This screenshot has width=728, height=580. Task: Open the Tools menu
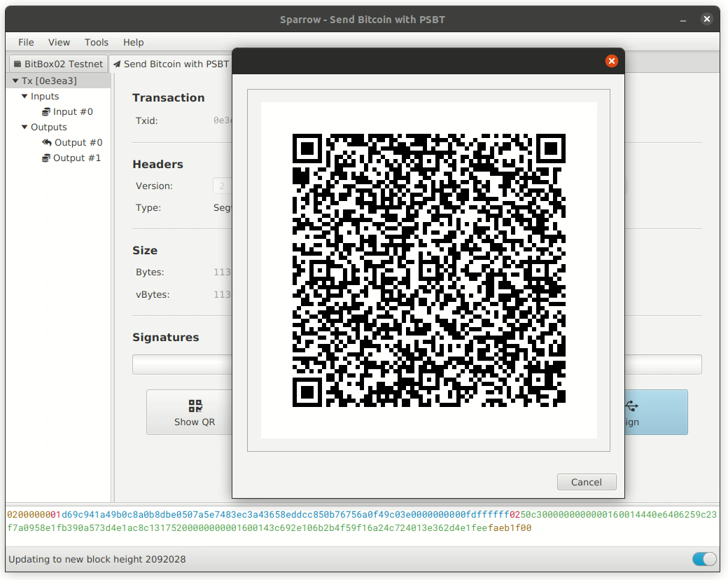point(96,42)
